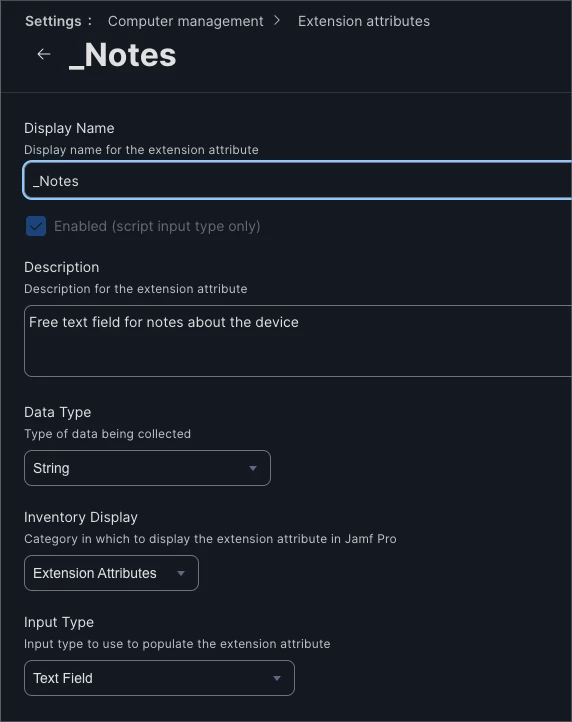Navigate to Computer management breadcrumb
This screenshot has height=722, width=572.
click(x=186, y=21)
